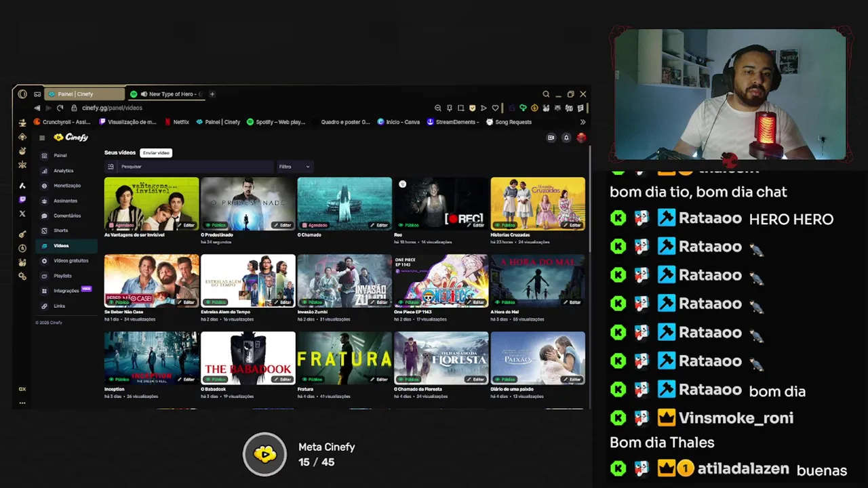This screenshot has height=488, width=868.
Task: Click the Opera GX logo menu
Action: [x=22, y=94]
